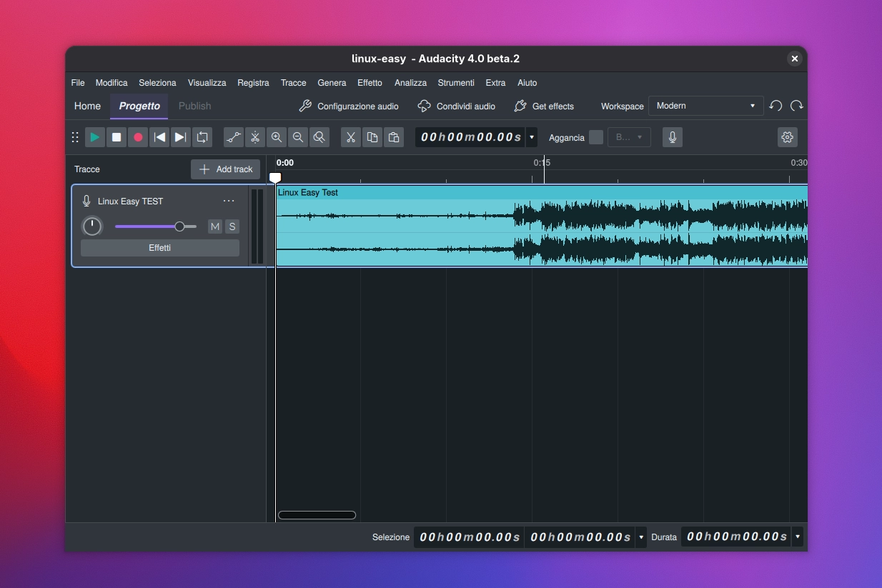Viewport: 882px width, 588px height.
Task: Zoom in on the timeline
Action: coord(277,137)
